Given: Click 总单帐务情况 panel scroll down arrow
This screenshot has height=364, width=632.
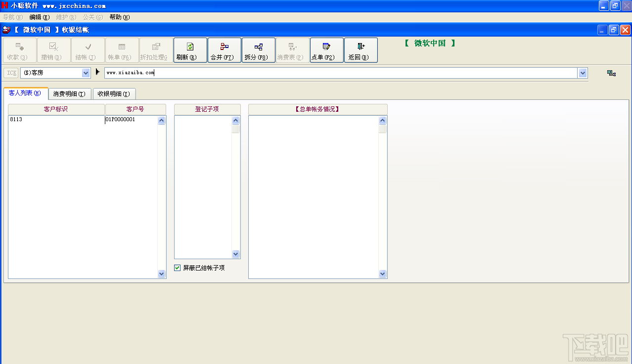Looking at the screenshot, I should click(382, 273).
